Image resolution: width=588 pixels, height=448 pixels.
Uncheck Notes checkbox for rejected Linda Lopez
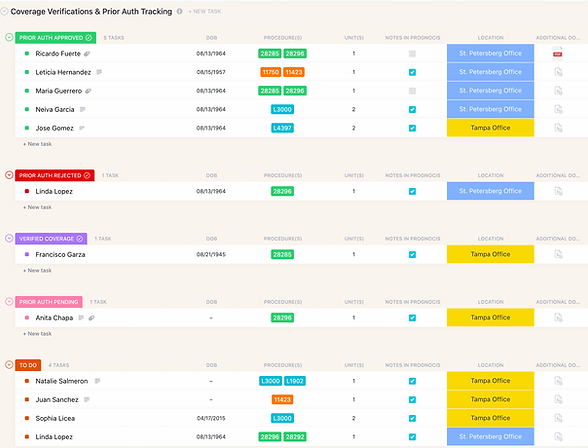pos(412,191)
